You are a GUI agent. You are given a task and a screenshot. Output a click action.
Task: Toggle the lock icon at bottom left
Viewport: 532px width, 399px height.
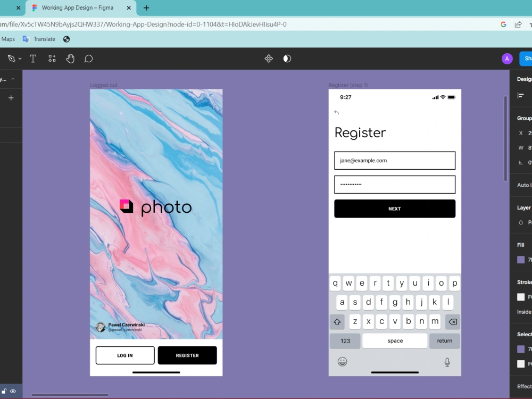4,391
